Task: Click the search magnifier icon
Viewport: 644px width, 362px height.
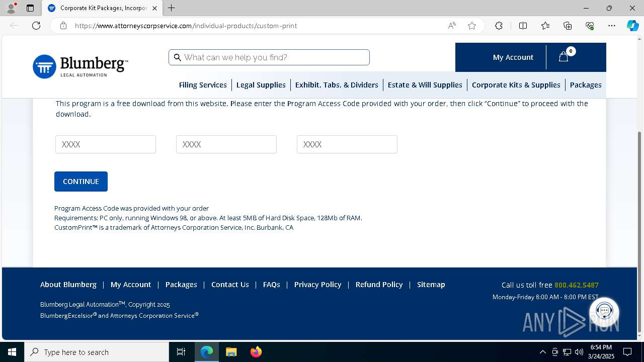Action: pos(177,57)
